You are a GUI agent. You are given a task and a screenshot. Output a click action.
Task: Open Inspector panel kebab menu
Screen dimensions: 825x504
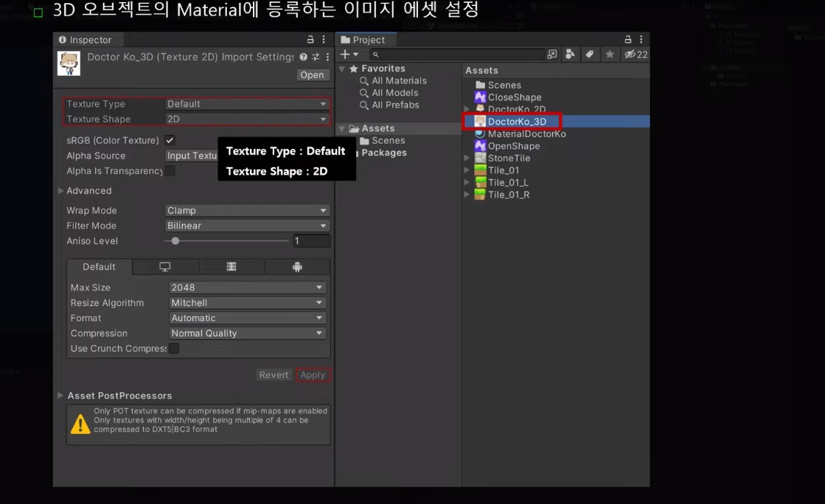pos(324,40)
